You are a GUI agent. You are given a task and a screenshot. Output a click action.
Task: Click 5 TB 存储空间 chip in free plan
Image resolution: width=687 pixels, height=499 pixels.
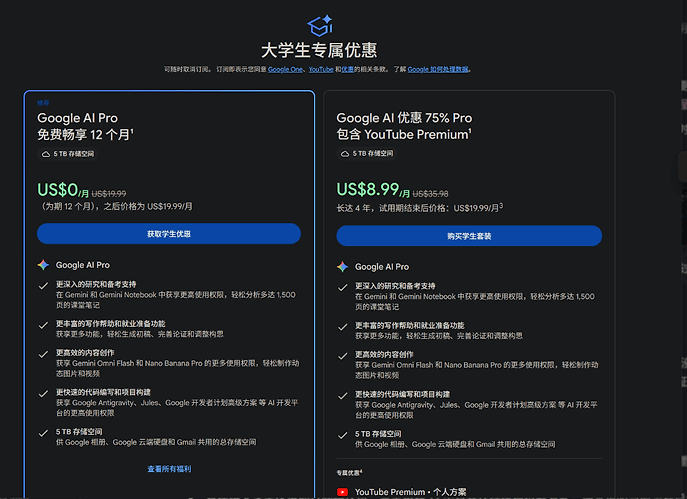tap(67, 154)
